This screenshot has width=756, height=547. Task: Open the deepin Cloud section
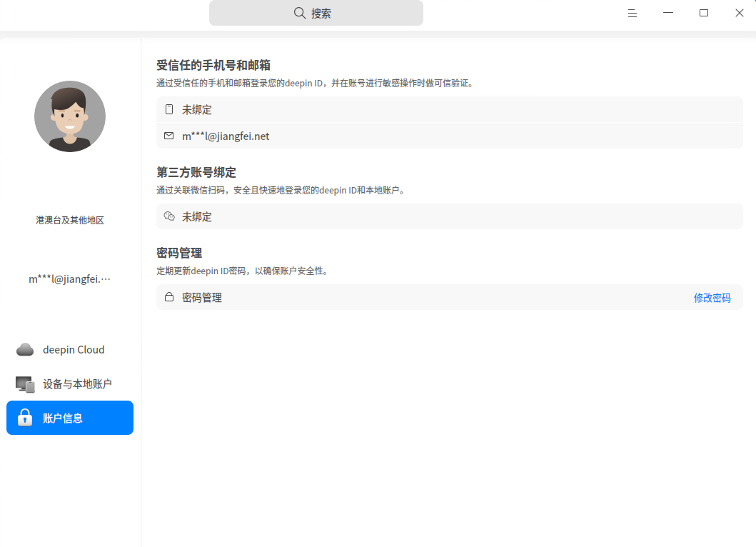[x=70, y=349]
